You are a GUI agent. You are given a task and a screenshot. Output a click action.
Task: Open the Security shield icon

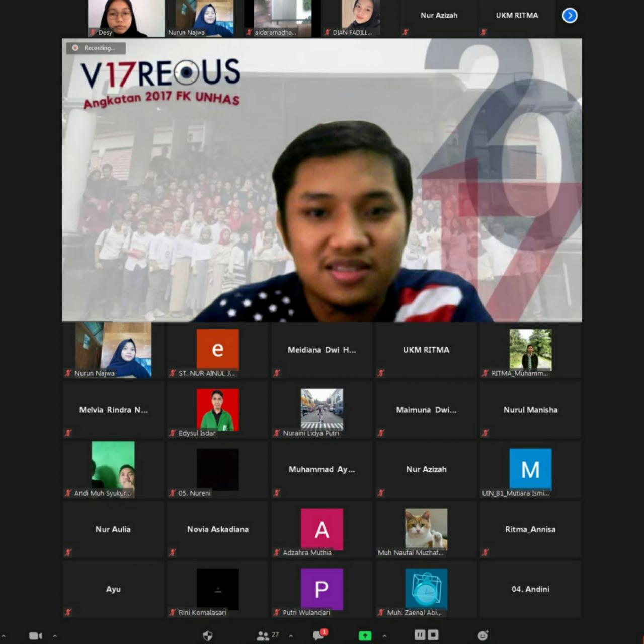click(207, 636)
